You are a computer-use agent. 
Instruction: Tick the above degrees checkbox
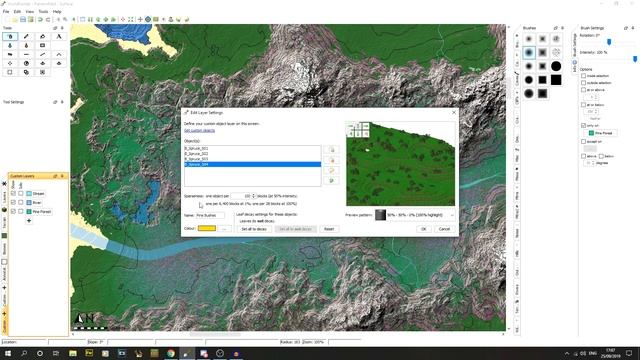point(583,156)
